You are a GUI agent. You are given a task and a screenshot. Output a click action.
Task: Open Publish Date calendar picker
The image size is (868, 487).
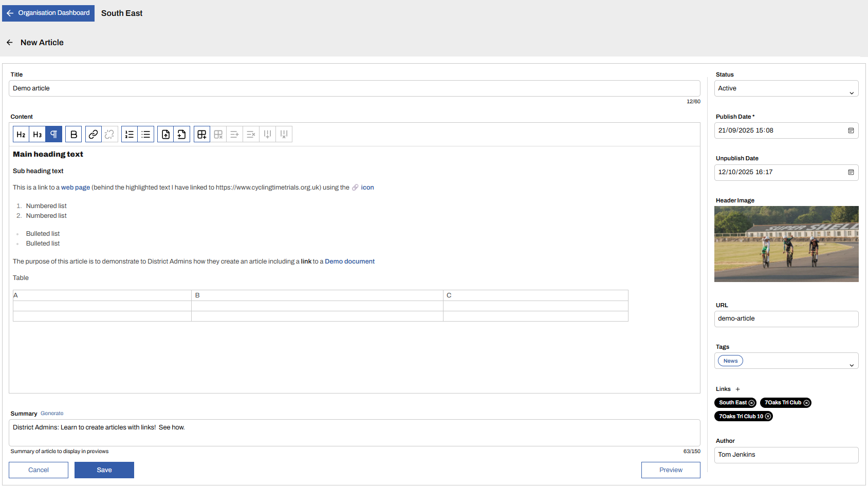point(851,130)
